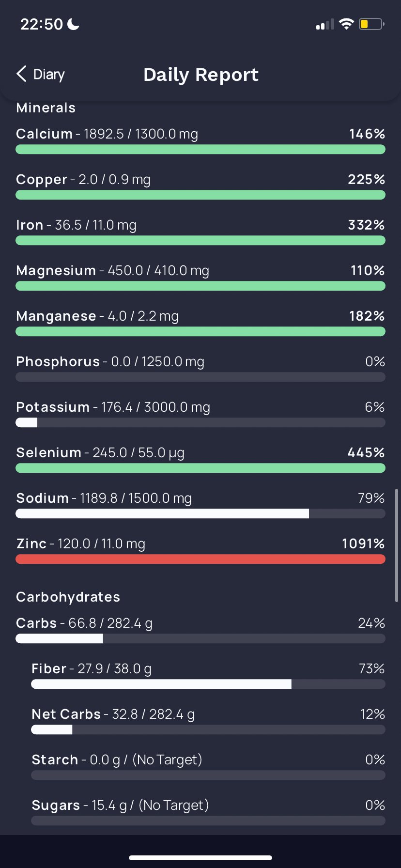Tap the moon Do Not Disturb icon
Viewport: 401px width, 868px height.
point(73,24)
